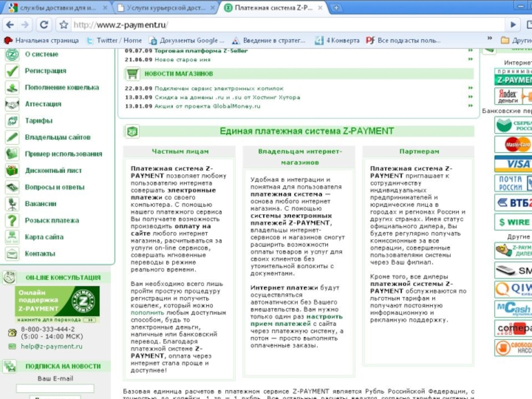This screenshot has height=399, width=532.
Task: Click the Почта России payment logo
Action: [513, 184]
